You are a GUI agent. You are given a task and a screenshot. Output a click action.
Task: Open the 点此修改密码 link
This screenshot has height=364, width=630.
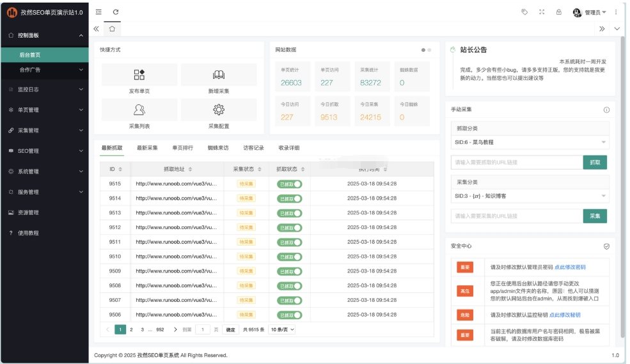coord(570,267)
